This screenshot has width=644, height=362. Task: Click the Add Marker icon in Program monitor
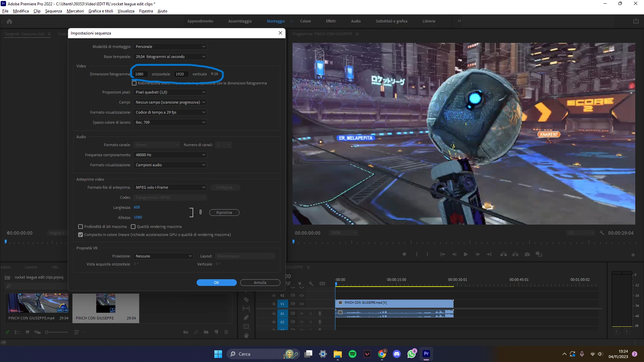point(404,254)
